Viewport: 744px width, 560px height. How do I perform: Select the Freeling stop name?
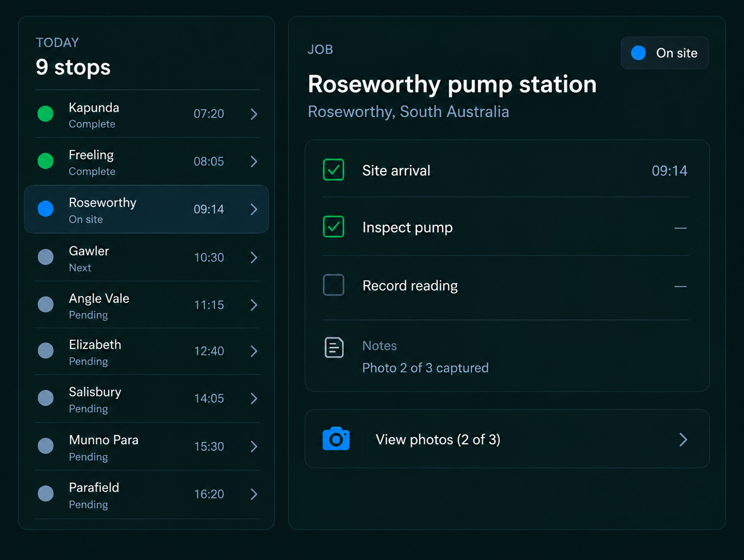pos(91,155)
